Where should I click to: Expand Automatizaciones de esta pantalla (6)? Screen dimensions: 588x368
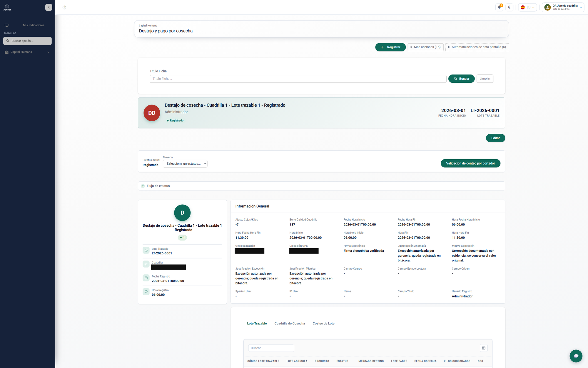[477, 47]
